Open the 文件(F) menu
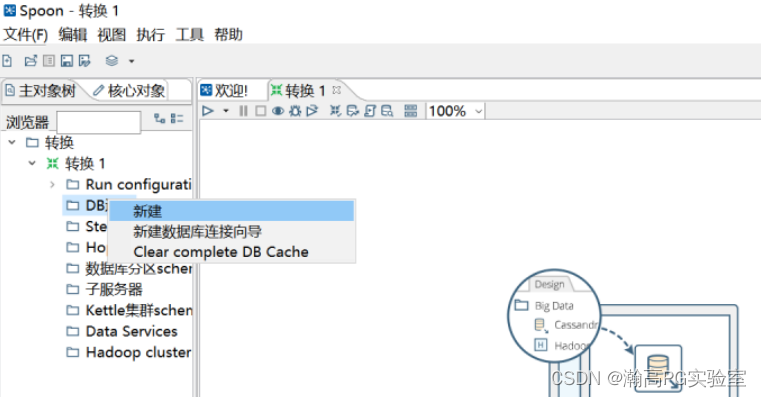The height and width of the screenshot is (397, 761). coord(26,35)
